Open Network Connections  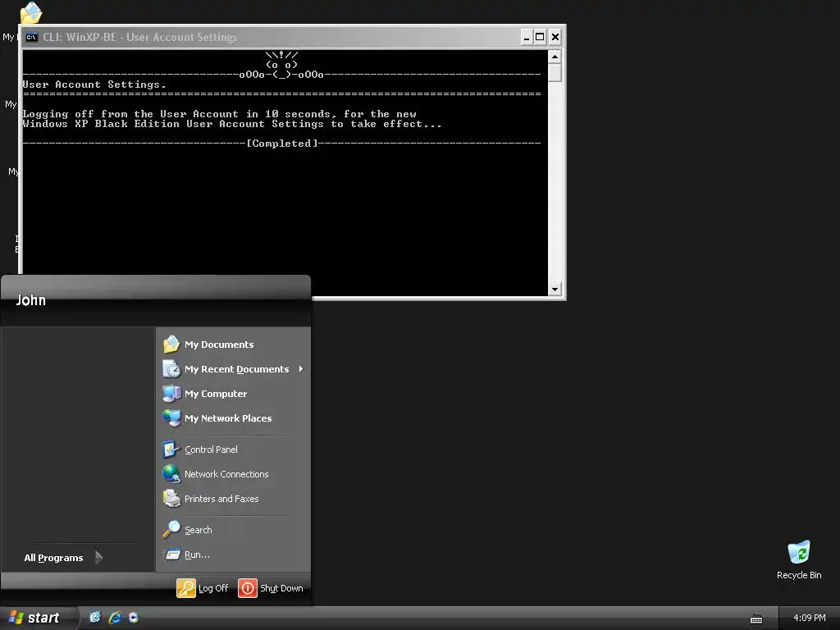(x=234, y=474)
